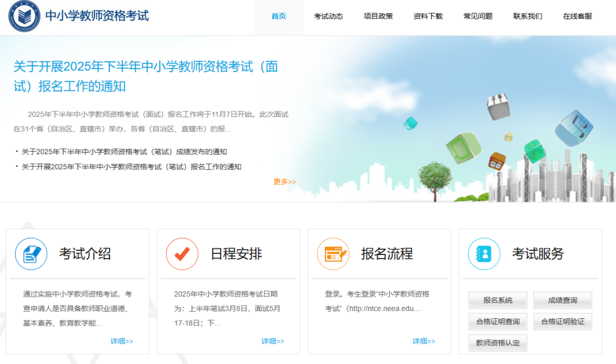This screenshot has height=364, width=616.
Task: Open 成绩查询 under 考试服务
Action: (x=562, y=300)
